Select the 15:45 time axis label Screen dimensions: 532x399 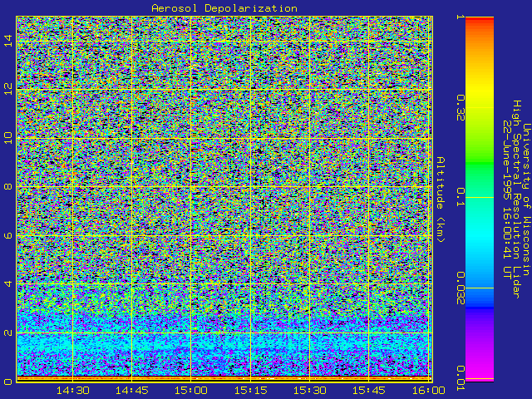coord(369,391)
